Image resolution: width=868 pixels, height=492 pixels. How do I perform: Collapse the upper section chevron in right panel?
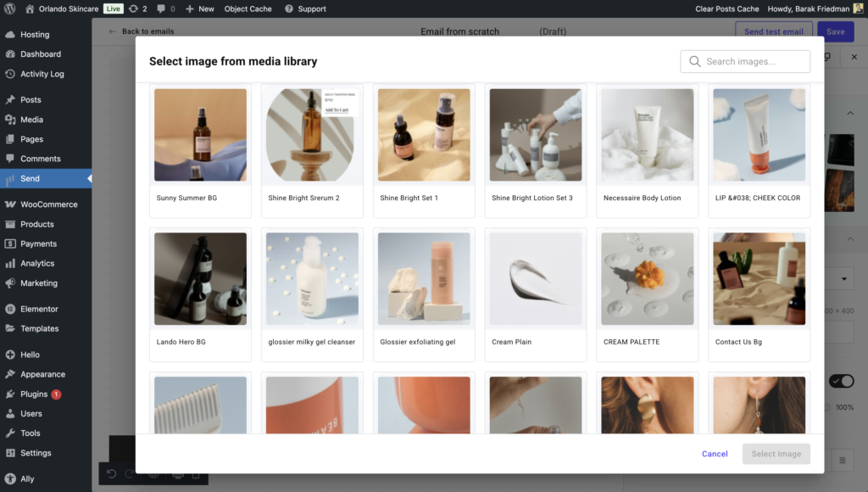click(850, 113)
